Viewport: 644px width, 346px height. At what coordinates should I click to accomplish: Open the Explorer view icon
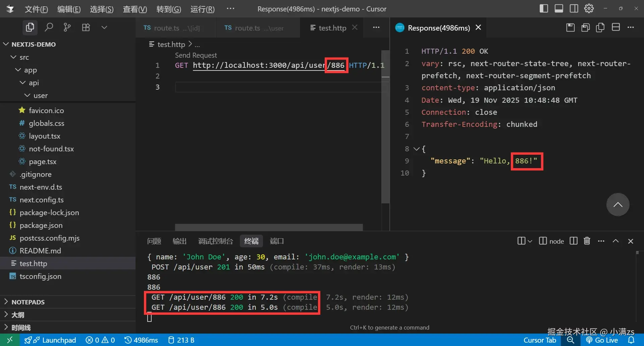coord(30,27)
